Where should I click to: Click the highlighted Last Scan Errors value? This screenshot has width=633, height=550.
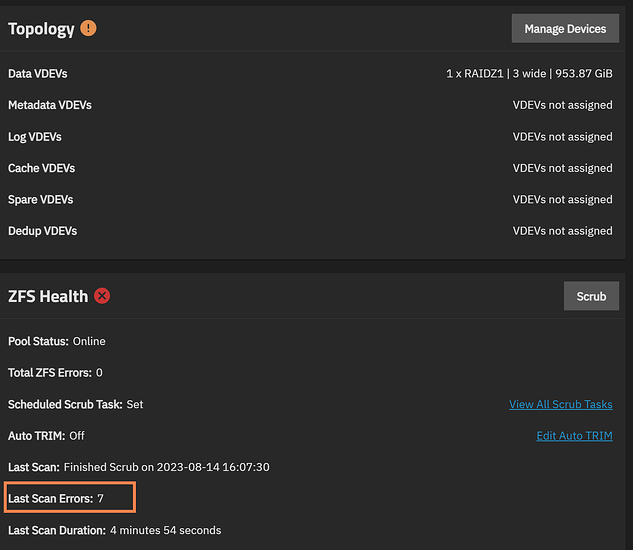pyautogui.click(x=100, y=498)
